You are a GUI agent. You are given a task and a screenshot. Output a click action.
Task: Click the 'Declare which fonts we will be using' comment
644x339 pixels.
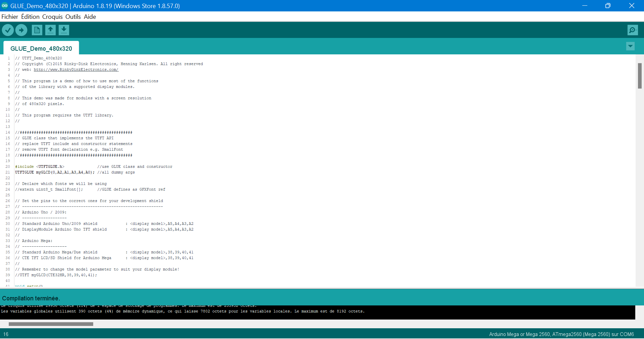click(x=61, y=184)
